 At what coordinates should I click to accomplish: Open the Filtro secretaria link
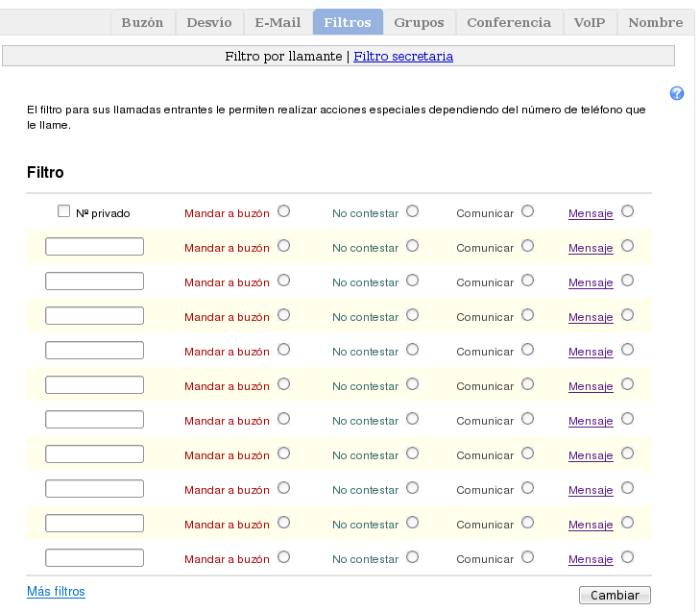point(403,57)
